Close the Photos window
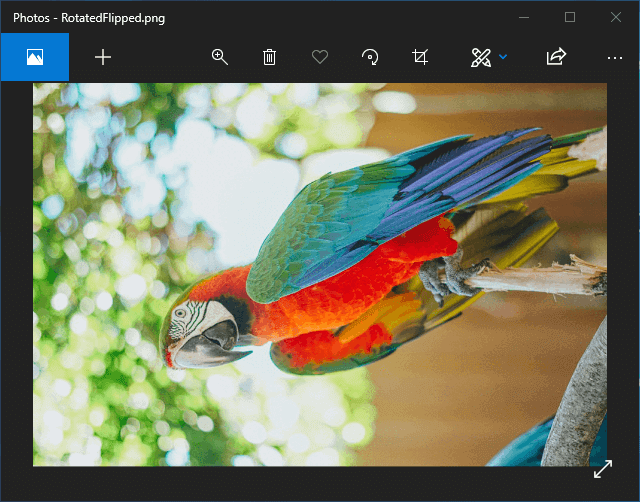Viewport: 640px width, 502px height. pos(616,17)
